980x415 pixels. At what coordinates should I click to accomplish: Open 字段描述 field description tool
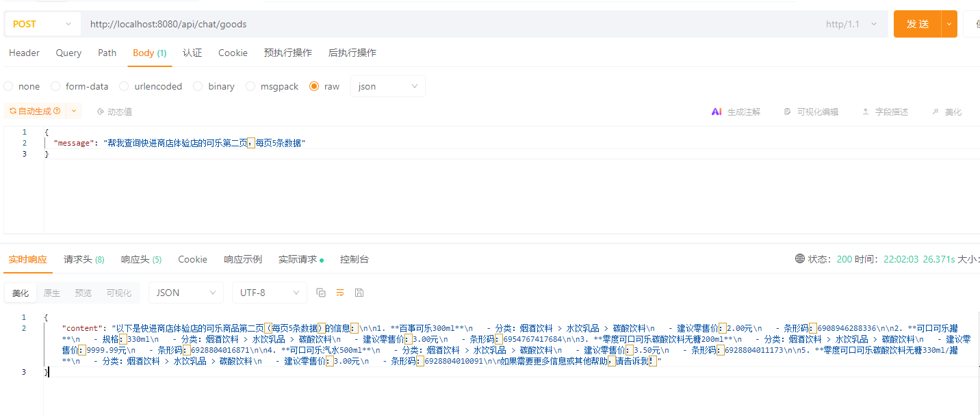(885, 111)
